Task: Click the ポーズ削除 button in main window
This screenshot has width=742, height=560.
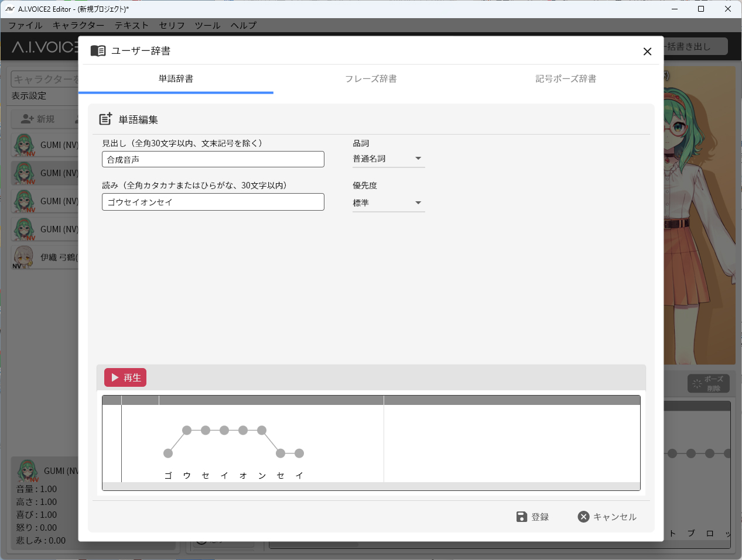Action: (x=709, y=383)
